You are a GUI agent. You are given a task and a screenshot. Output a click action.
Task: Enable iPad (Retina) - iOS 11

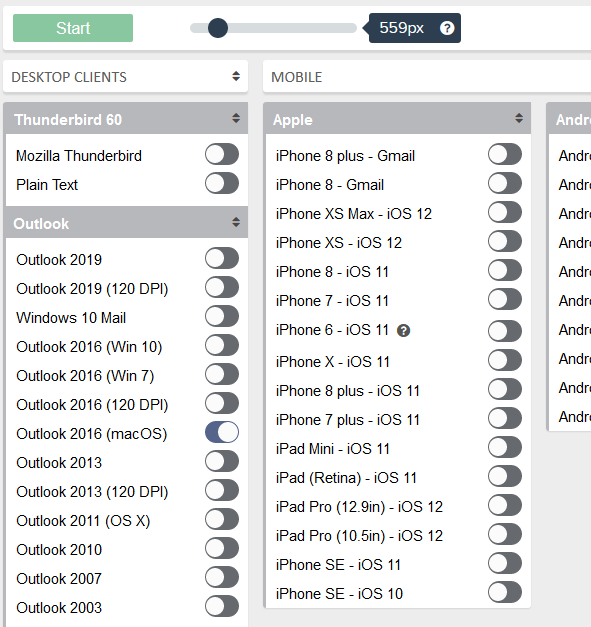pyautogui.click(x=505, y=476)
